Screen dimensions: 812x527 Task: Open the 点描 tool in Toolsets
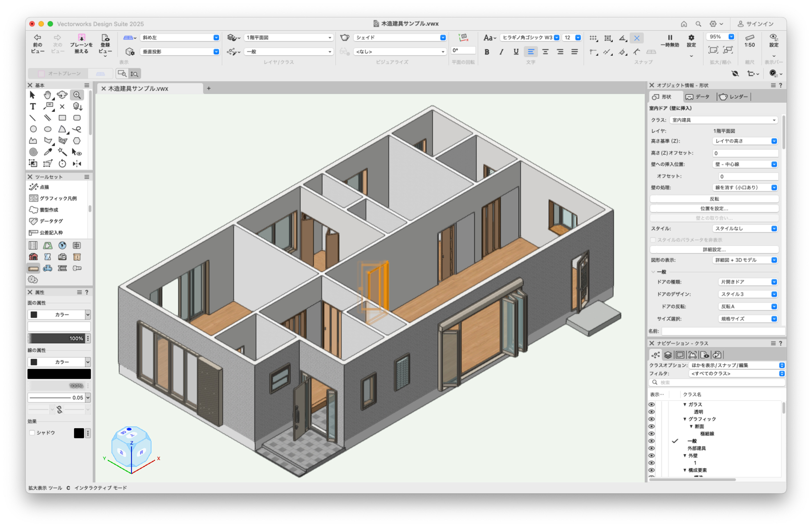[x=39, y=187]
